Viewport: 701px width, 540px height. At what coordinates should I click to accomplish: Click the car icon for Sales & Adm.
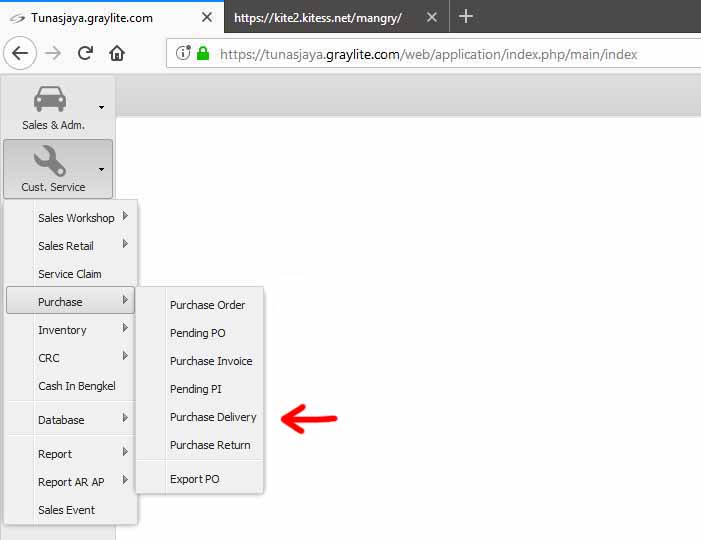(x=49, y=98)
